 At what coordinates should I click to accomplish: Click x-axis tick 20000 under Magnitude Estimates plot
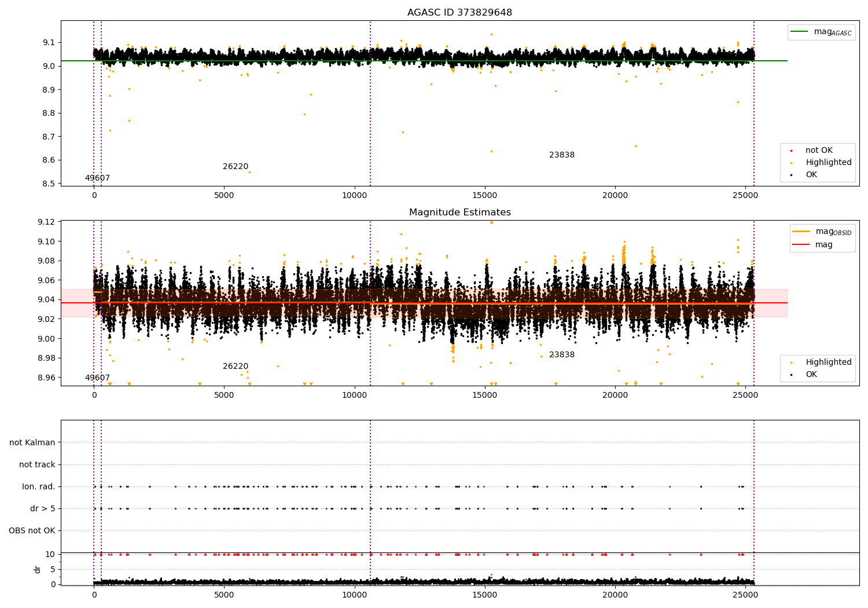(x=615, y=395)
